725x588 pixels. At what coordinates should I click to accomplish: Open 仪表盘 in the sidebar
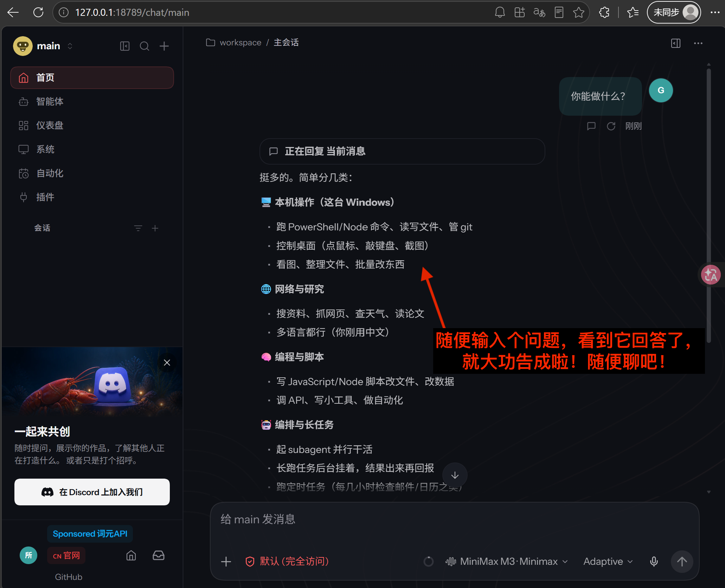pos(92,126)
